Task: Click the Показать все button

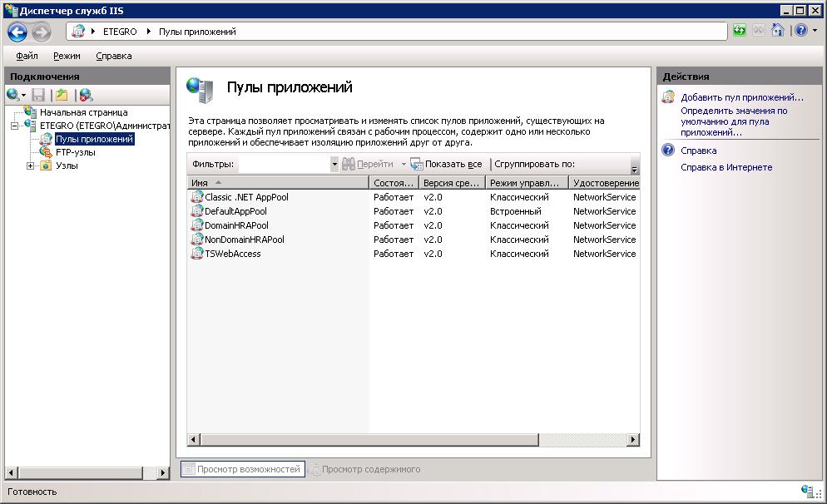Action: (x=446, y=164)
